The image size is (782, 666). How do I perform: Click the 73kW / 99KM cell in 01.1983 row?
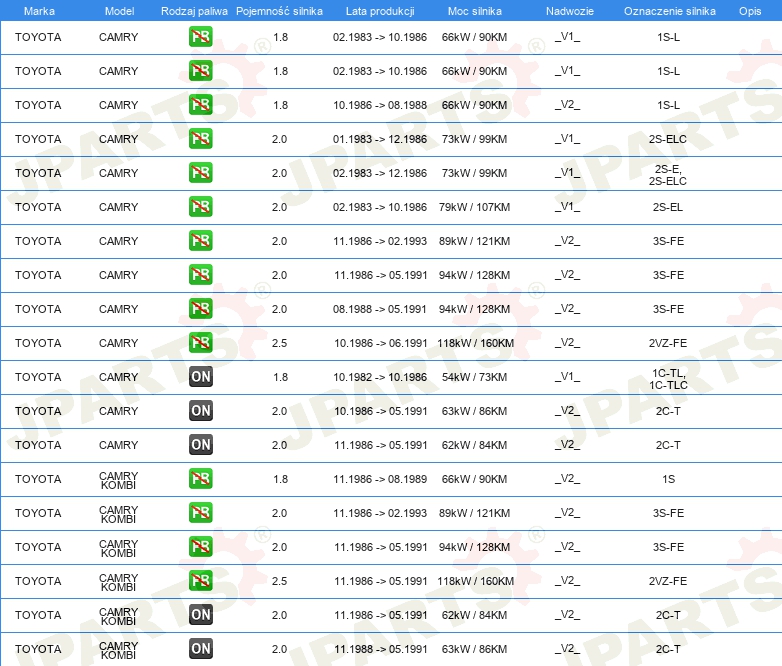474,139
